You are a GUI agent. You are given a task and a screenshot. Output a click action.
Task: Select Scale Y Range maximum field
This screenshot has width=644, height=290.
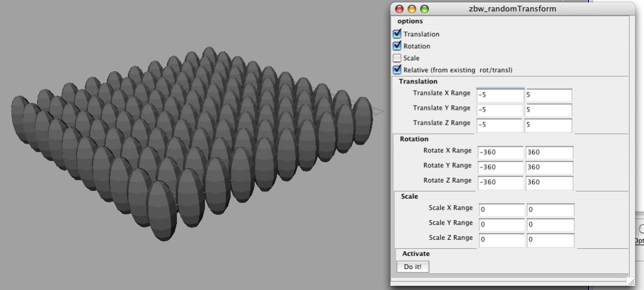point(550,225)
